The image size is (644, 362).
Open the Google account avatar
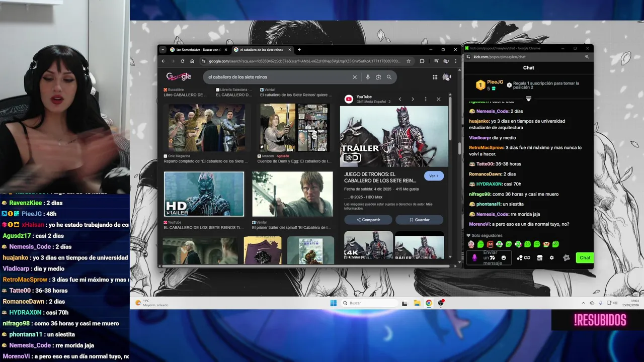pyautogui.click(x=446, y=77)
